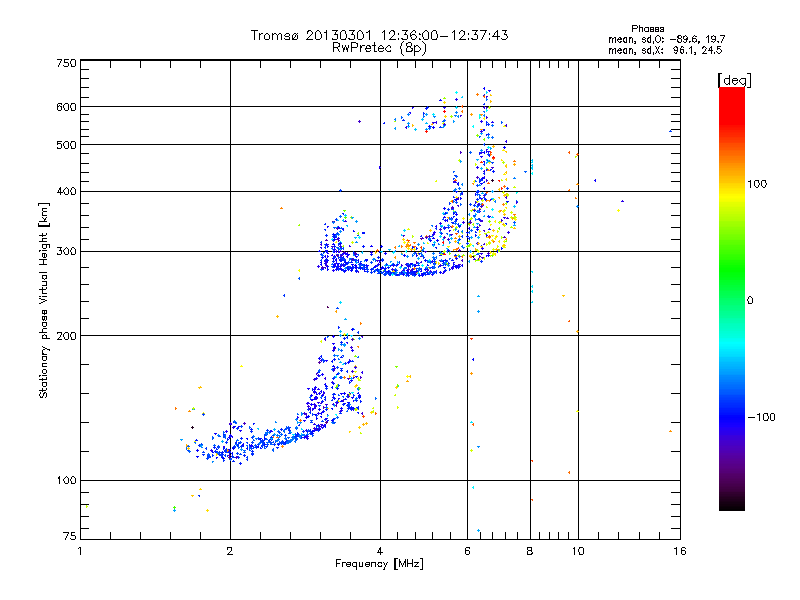Screen dimensions: 800x600
Task: Click the 'RwPretec (8p)' subtitle
Action: (x=379, y=48)
